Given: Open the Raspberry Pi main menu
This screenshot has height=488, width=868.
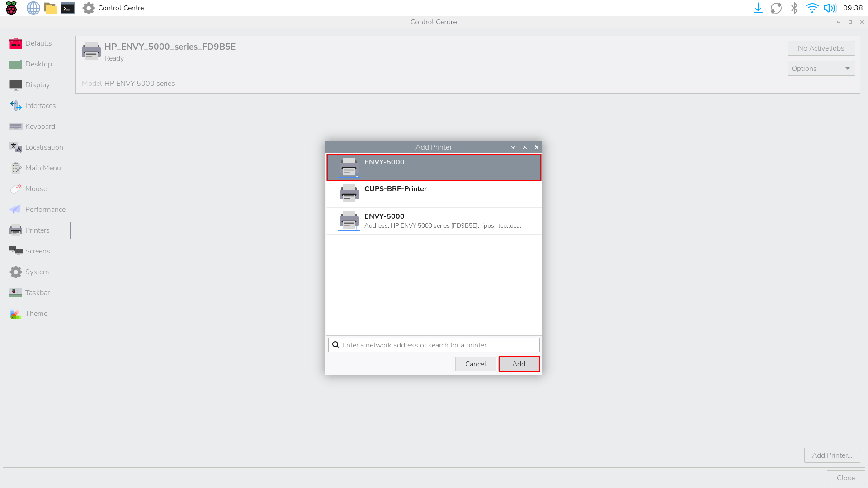Looking at the screenshot, I should tap(11, 8).
